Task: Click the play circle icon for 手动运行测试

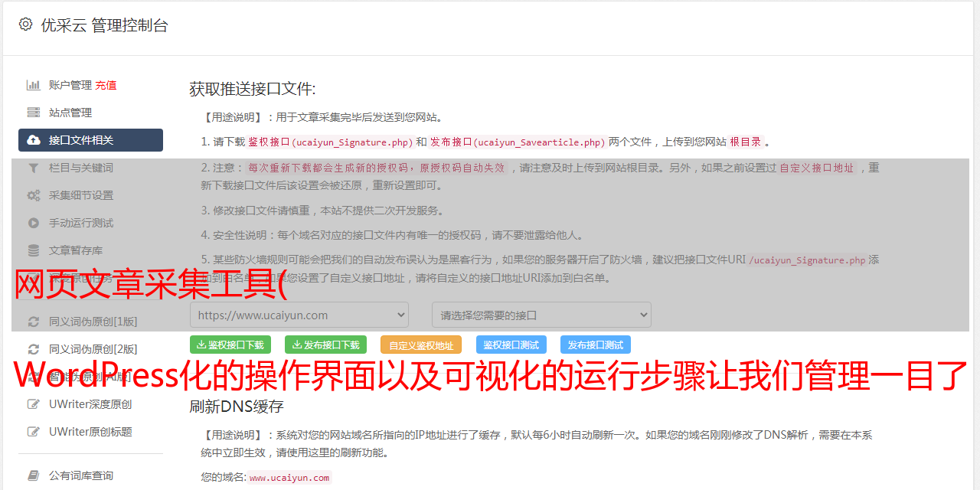Action: (x=34, y=223)
